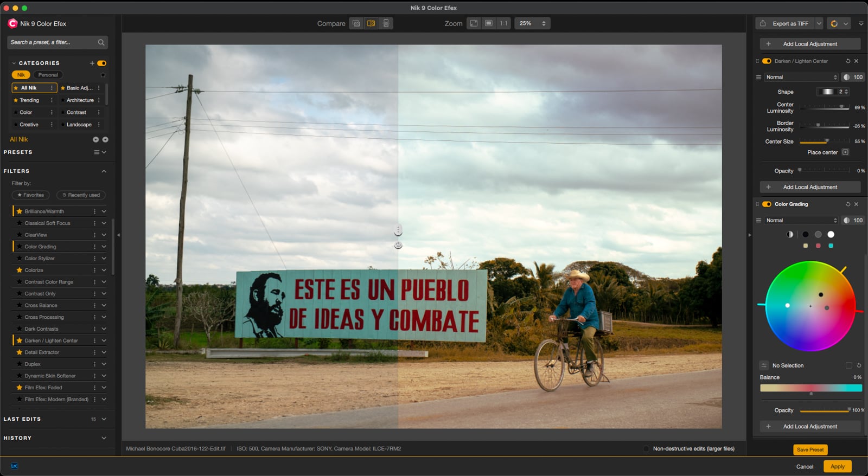Click the Cancel button
The height and width of the screenshot is (476, 868).
tap(805, 467)
